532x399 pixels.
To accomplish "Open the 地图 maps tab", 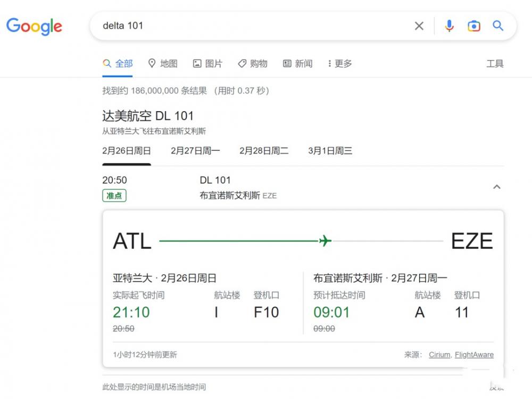I will point(163,63).
